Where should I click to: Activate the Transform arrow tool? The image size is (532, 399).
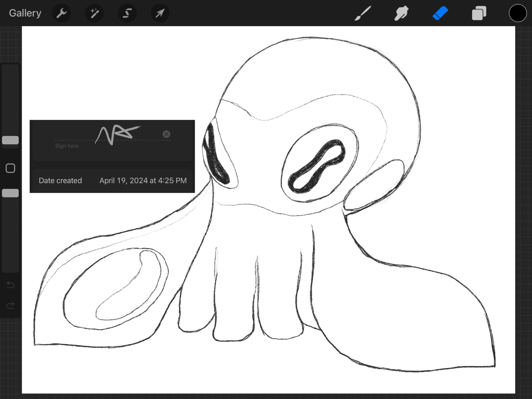click(x=160, y=13)
